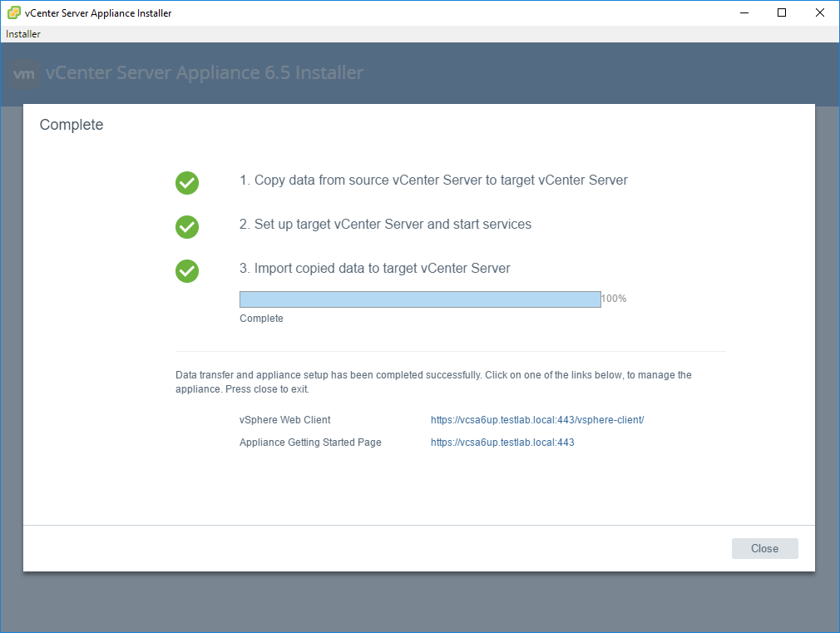Click the 'vCenter Server Appliance 6.5 Installer' header title
This screenshot has height=633, width=840.
pos(204,73)
